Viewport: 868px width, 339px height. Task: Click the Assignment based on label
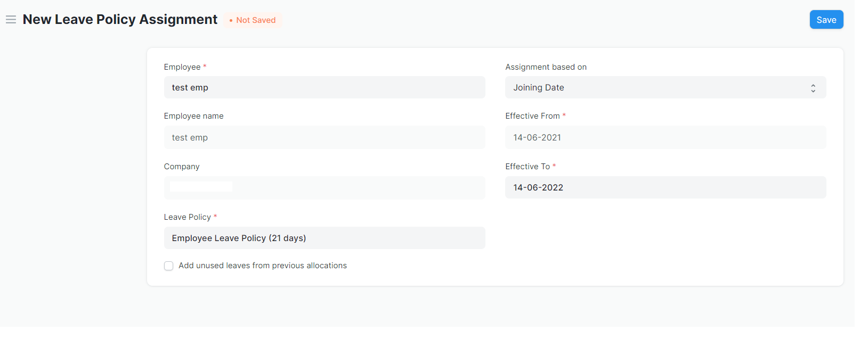tap(546, 67)
